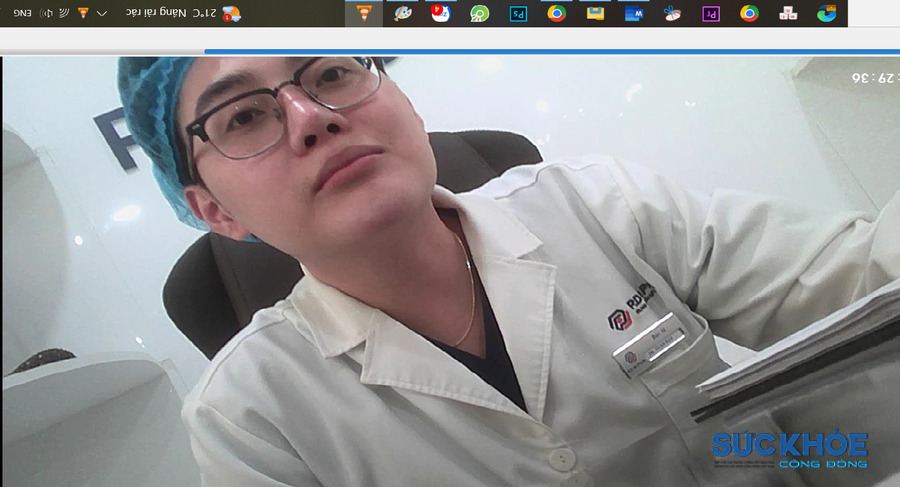Switch the ENG input language indicator
The width and height of the screenshot is (900, 487).
(x=22, y=13)
